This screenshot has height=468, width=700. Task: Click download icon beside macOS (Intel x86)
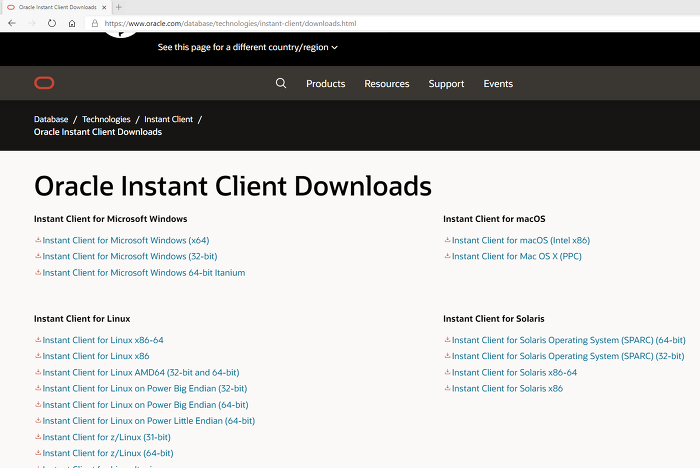(x=447, y=240)
